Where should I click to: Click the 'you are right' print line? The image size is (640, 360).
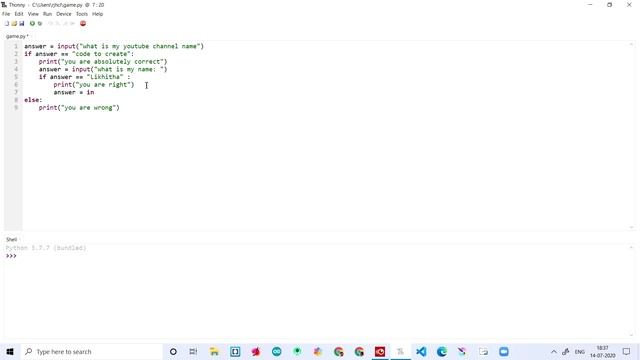click(94, 84)
